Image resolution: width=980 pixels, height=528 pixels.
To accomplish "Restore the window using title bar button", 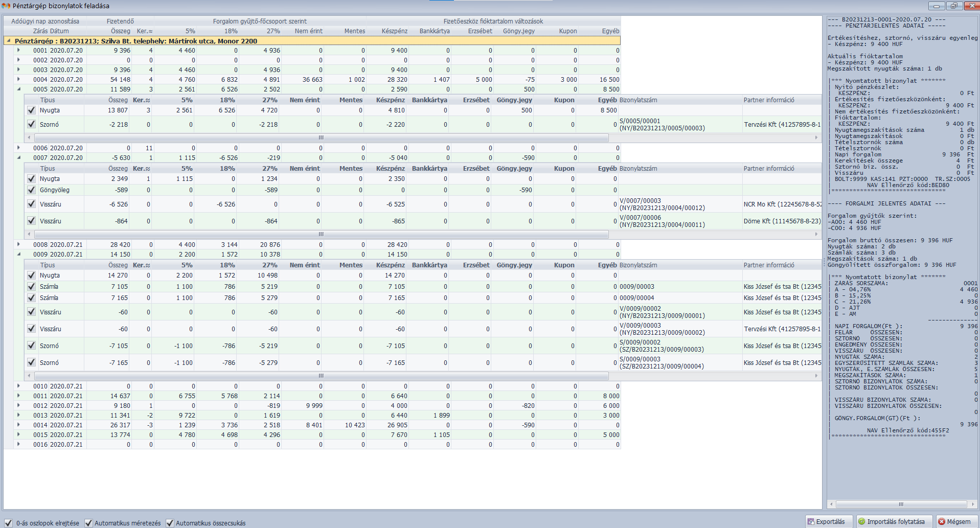I will point(954,6).
